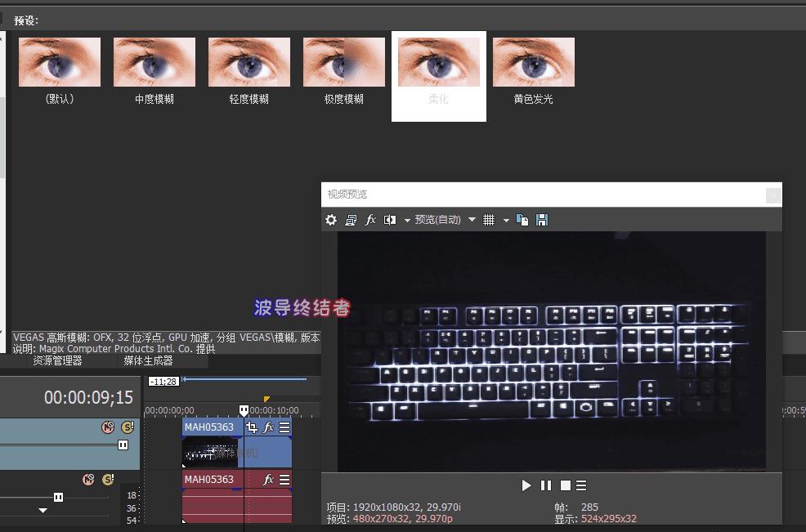Screen dimensions: 806x532
Task: Toggle split screen view in preview
Action: [390, 220]
